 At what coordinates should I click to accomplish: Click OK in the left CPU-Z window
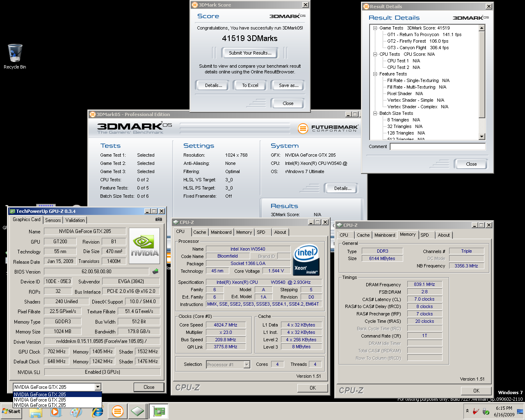pos(313,388)
